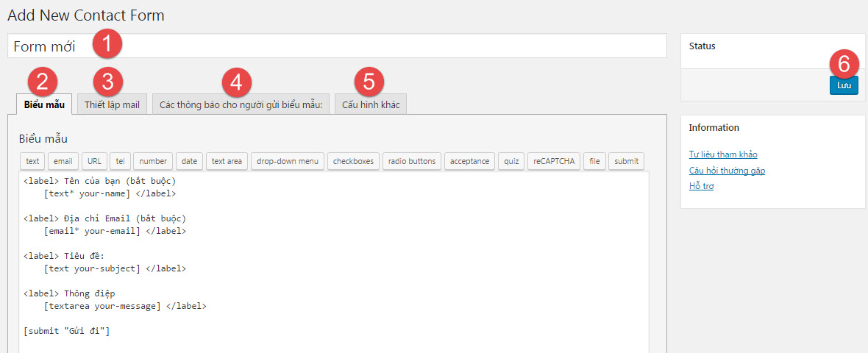Screen dimensions: 868x353
Task: Add a tel field tag
Action: tap(120, 161)
